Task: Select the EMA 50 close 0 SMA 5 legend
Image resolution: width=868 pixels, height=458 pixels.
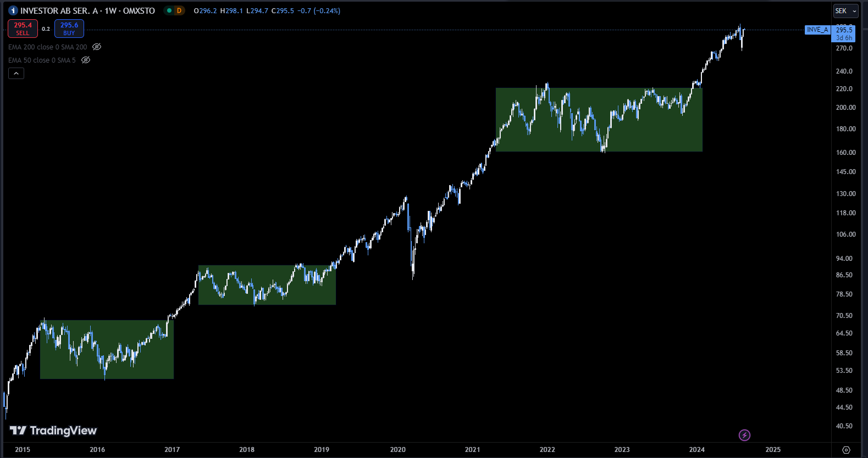Action: pos(42,60)
